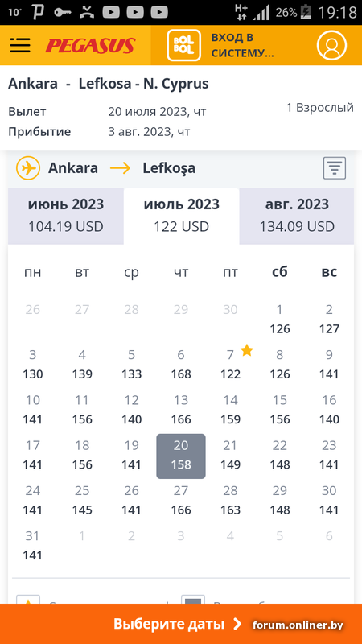362x644 pixels.
Task: Choose July 7 with fare 122
Action: click(x=230, y=365)
